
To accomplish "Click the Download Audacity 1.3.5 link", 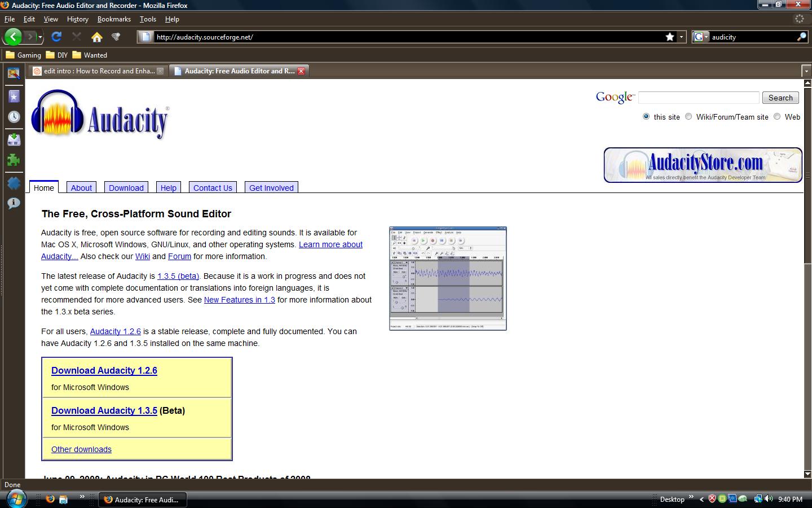I will (x=104, y=410).
